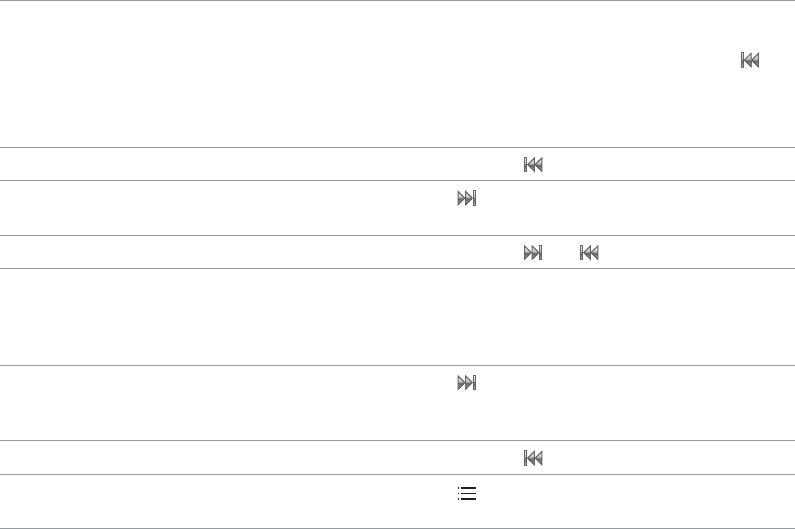Click the skip-back icon just above the list row
The width and height of the screenshot is (795, 529).
coord(533,458)
